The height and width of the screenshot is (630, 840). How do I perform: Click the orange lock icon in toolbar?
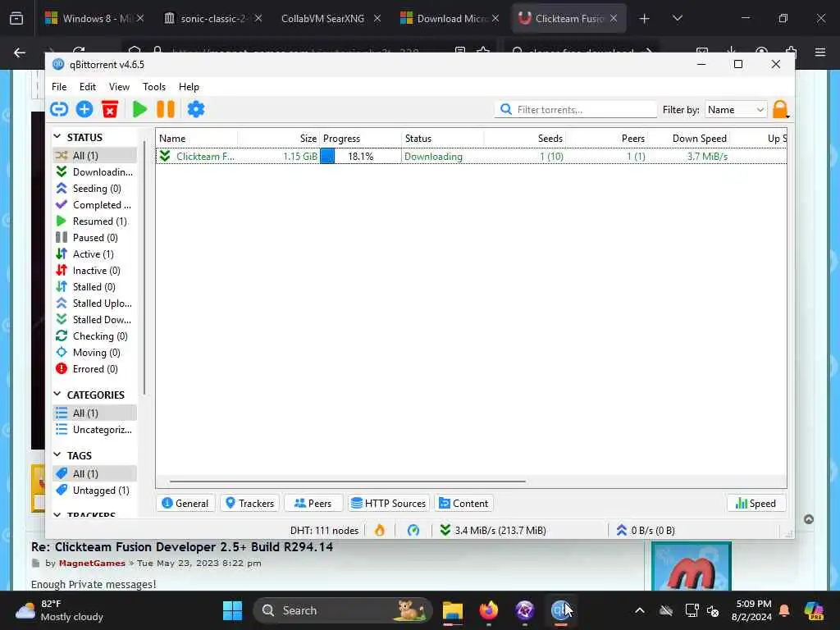coord(781,109)
